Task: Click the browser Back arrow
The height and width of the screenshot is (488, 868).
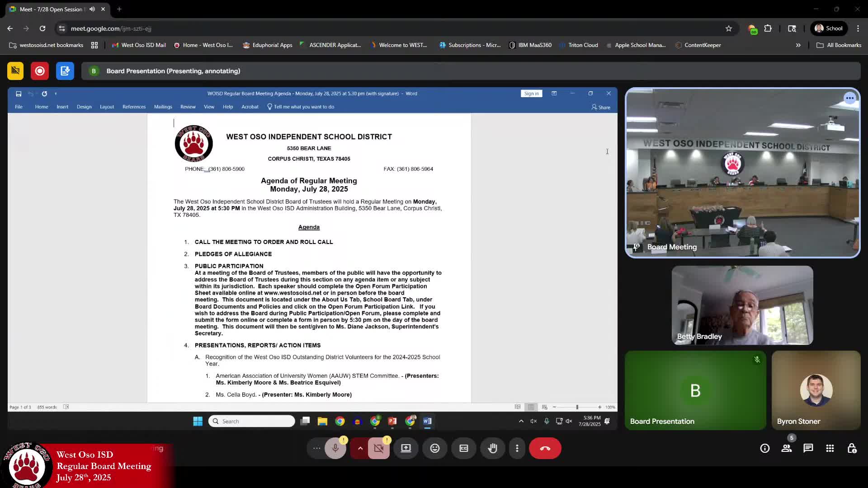Action: pos(10,28)
